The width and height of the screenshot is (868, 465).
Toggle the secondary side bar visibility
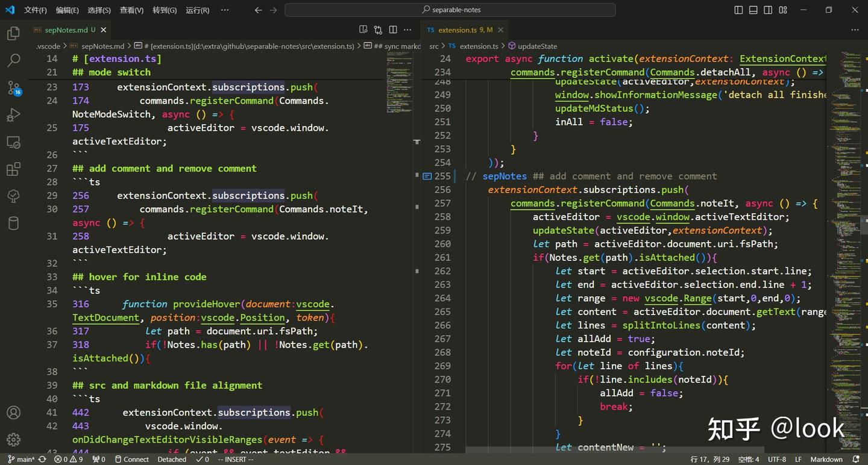[768, 10]
